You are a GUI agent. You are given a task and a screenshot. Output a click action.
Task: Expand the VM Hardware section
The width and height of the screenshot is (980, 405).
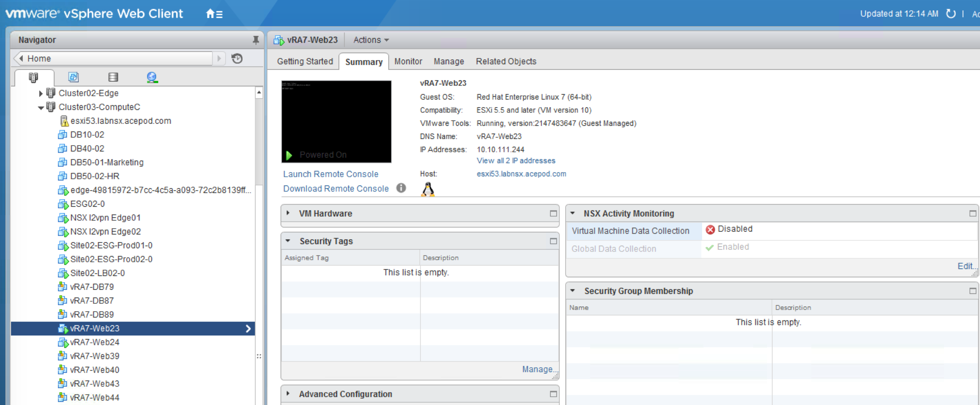(x=288, y=213)
